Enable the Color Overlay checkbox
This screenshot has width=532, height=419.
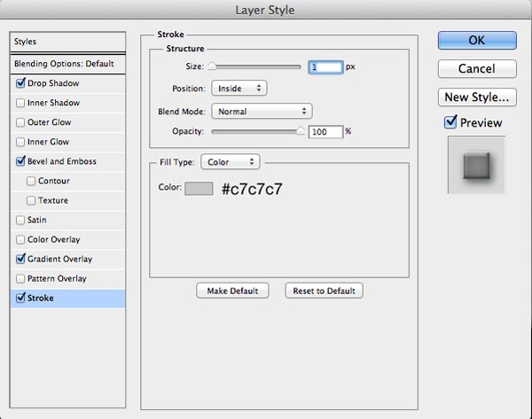point(20,240)
